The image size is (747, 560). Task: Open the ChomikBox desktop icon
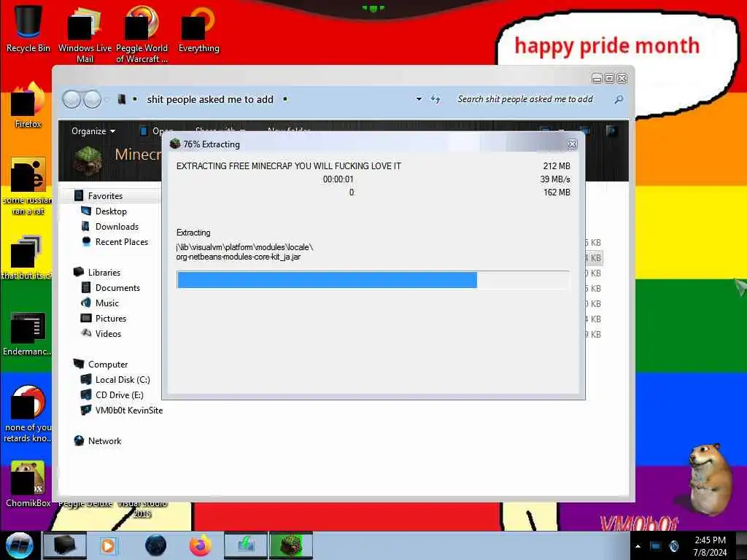(28, 483)
